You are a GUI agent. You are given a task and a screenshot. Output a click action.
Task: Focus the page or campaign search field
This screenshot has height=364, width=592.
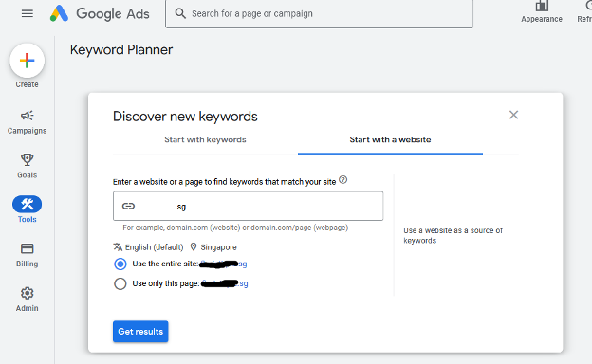pyautogui.click(x=319, y=13)
